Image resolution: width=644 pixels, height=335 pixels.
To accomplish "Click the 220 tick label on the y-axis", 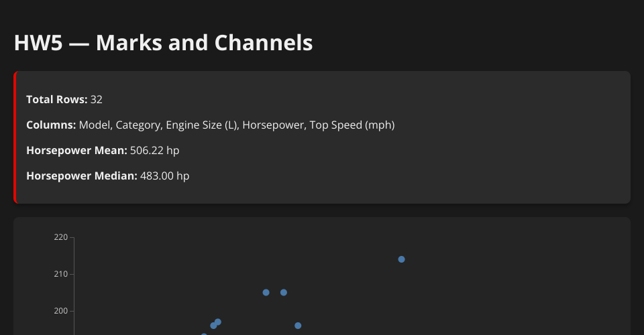I will pyautogui.click(x=61, y=237).
